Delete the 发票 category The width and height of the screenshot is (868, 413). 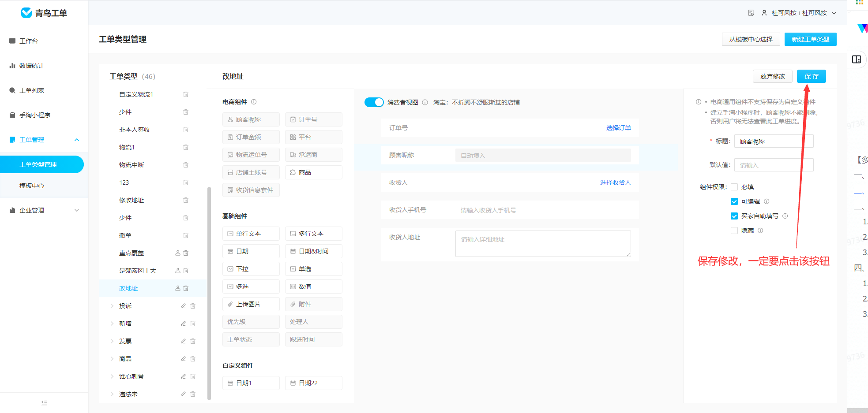pos(193,341)
